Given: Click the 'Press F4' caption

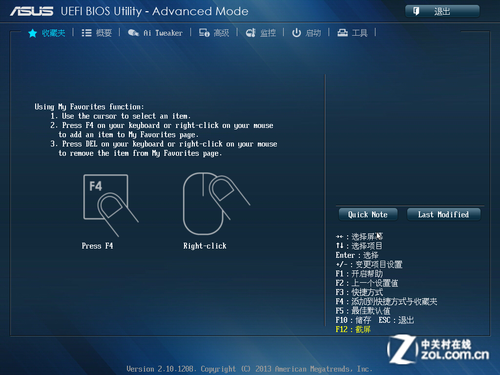Looking at the screenshot, I should (x=97, y=246).
